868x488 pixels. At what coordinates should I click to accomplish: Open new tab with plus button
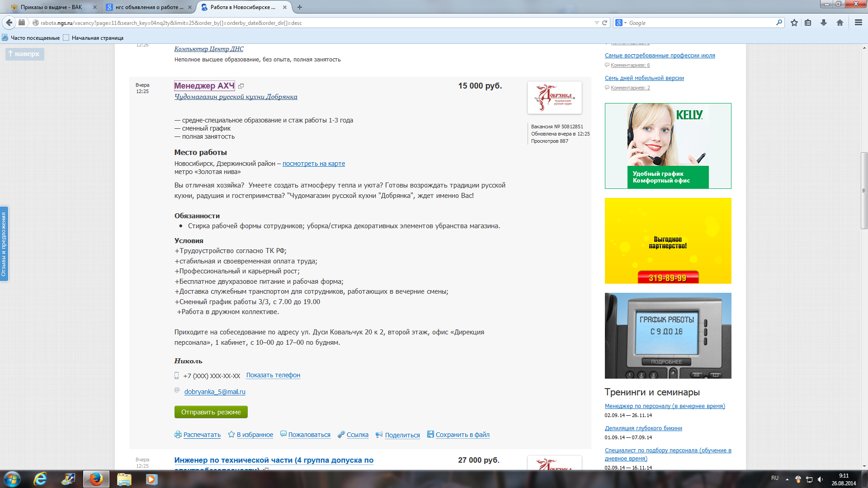click(300, 7)
